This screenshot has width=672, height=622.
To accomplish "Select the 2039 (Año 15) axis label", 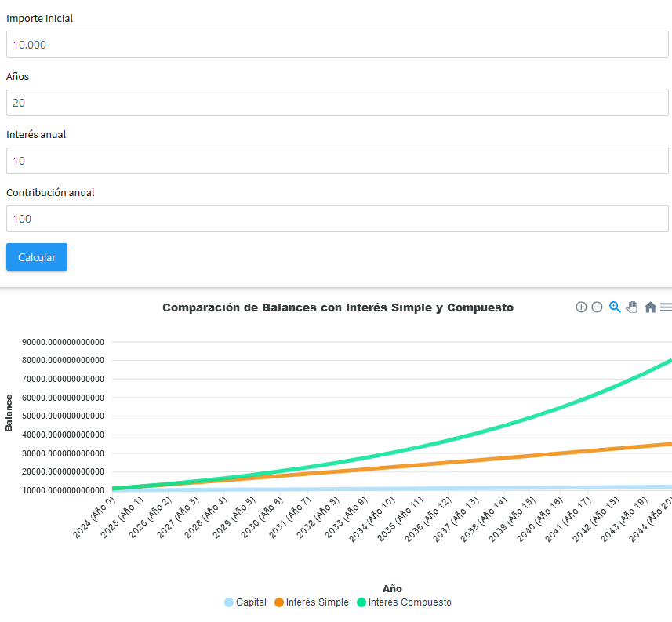I will (512, 519).
